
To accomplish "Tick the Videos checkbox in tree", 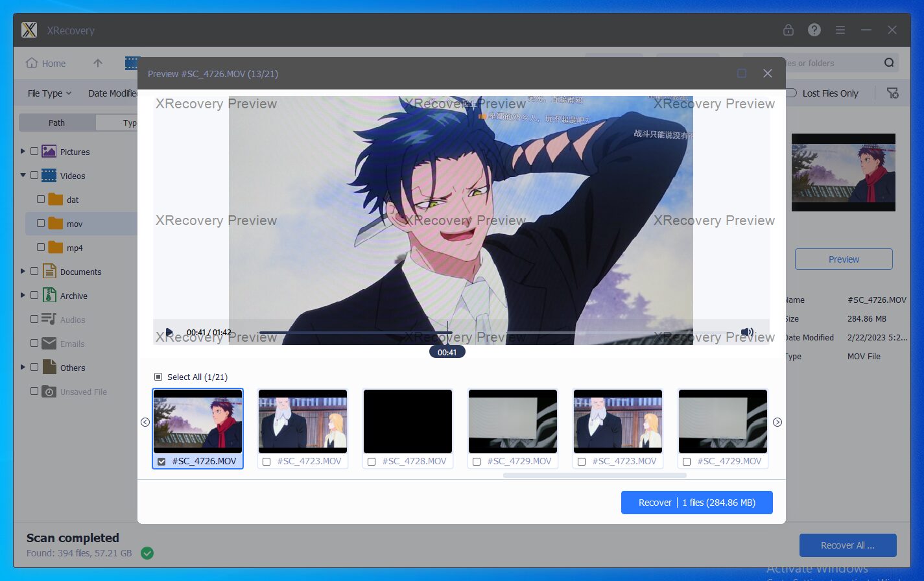I will 34,175.
